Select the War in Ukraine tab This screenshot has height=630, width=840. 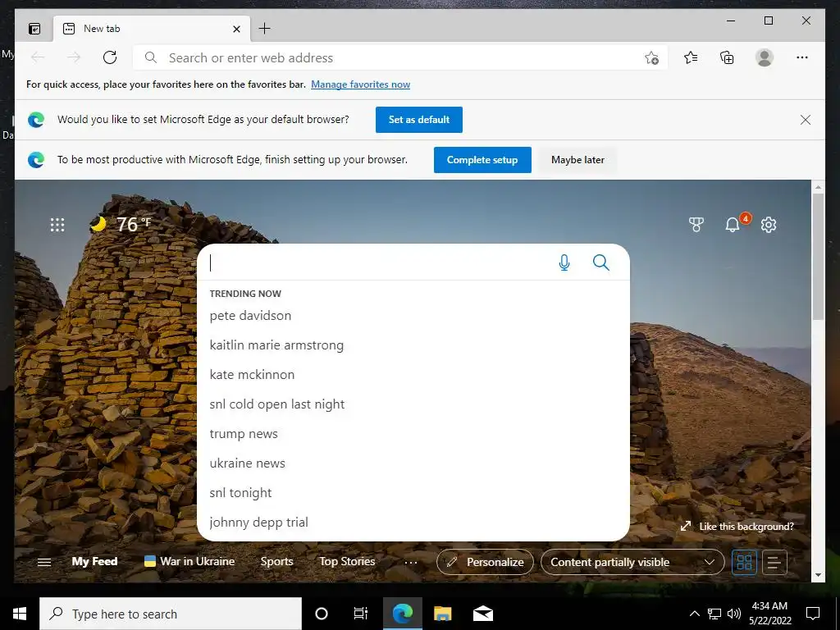(x=189, y=561)
